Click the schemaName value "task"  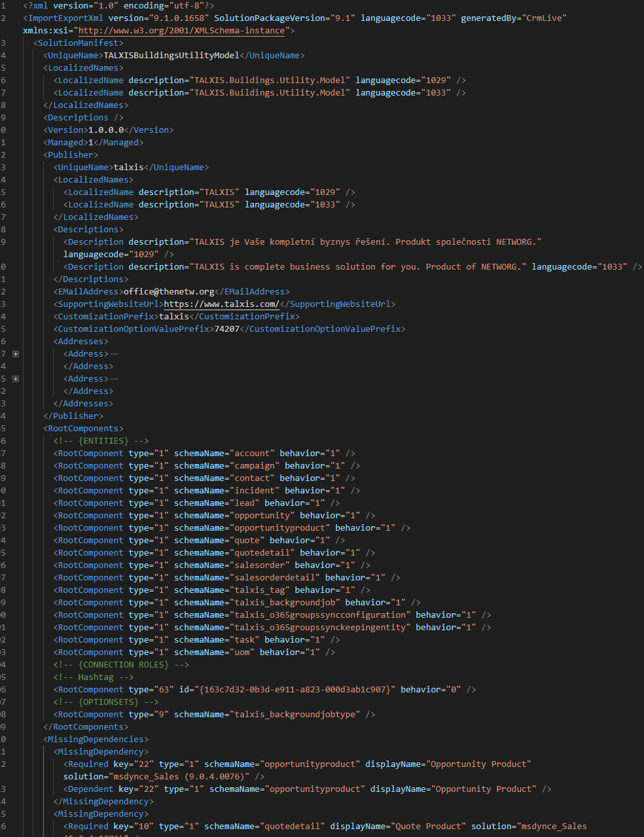(245, 640)
